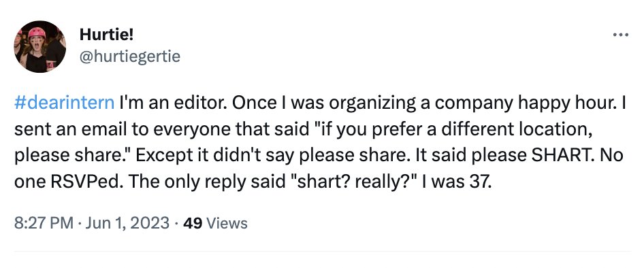This screenshot has width=644, height=268.
Task: Click the quoted text "shart? really?"
Action: tap(351, 182)
